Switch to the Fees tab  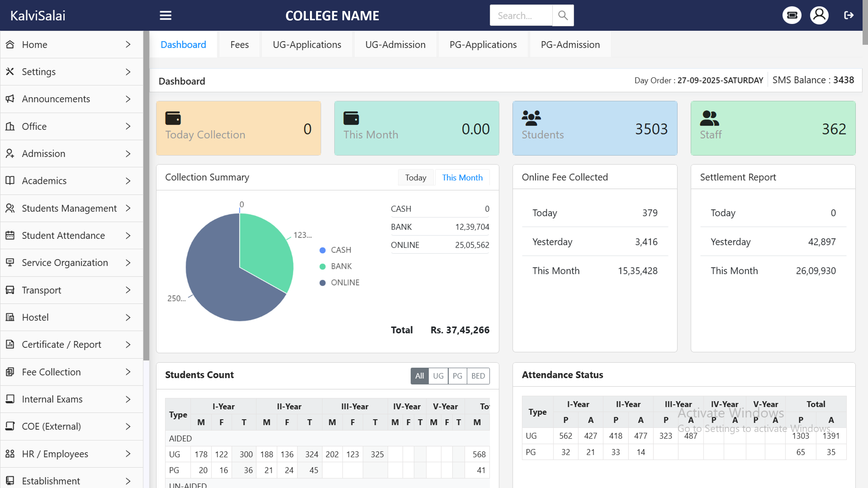coord(239,44)
